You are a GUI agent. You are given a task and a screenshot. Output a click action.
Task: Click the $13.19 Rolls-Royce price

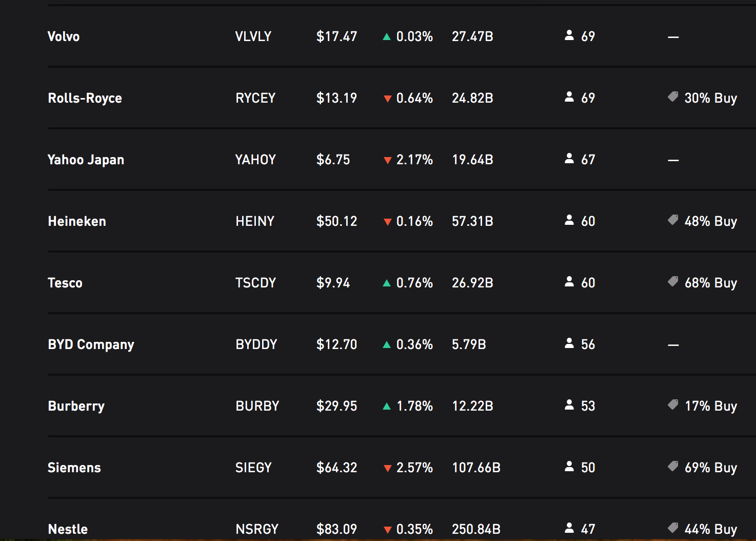(x=336, y=98)
